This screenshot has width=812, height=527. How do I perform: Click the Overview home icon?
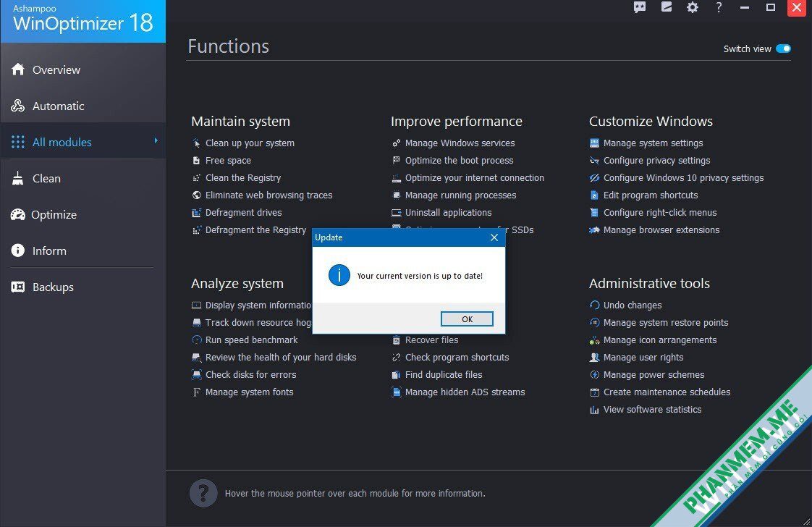pyautogui.click(x=18, y=69)
